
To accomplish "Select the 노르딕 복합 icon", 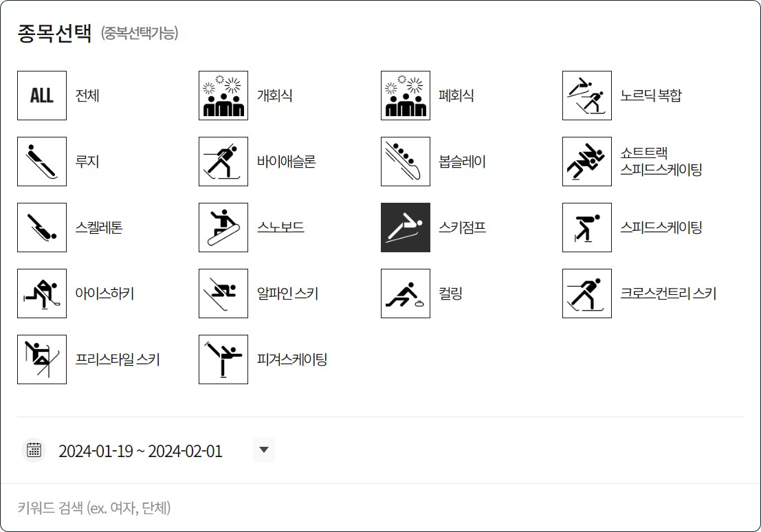I will click(586, 96).
